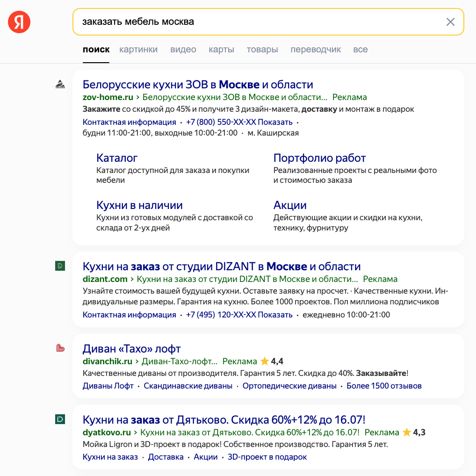Click dizant.com green breadcrumb path text
Viewport: 476px width, 476px height.
[247, 279]
